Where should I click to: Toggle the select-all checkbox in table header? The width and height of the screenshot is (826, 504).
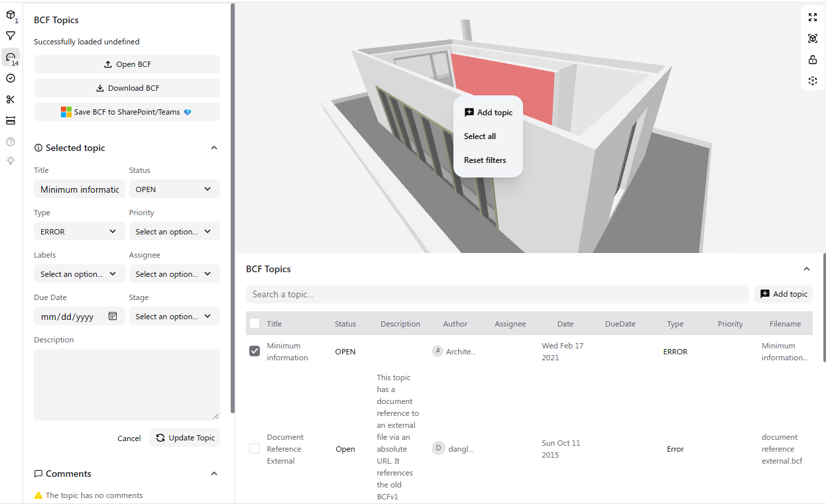pos(255,323)
